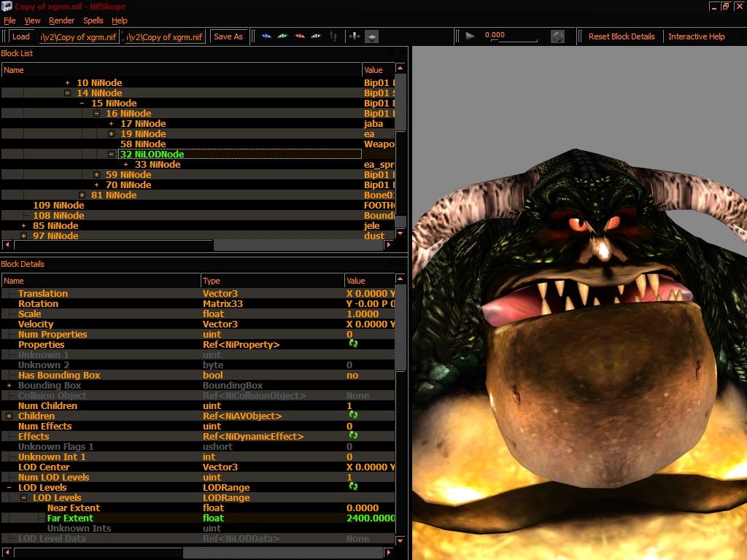Expand the 33 NiNode tree item
Image resolution: width=747 pixels, height=560 pixels.
pyautogui.click(x=125, y=165)
